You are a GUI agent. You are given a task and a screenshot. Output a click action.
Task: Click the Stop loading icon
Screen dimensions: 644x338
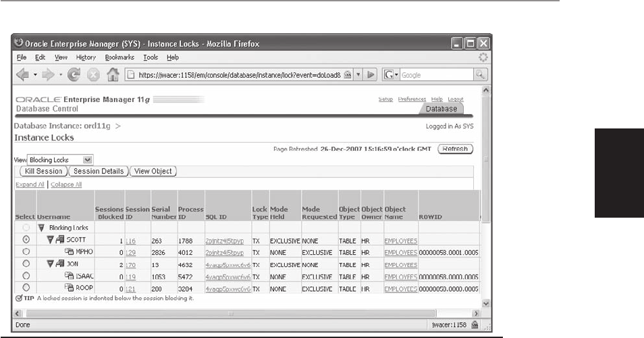[92, 74]
